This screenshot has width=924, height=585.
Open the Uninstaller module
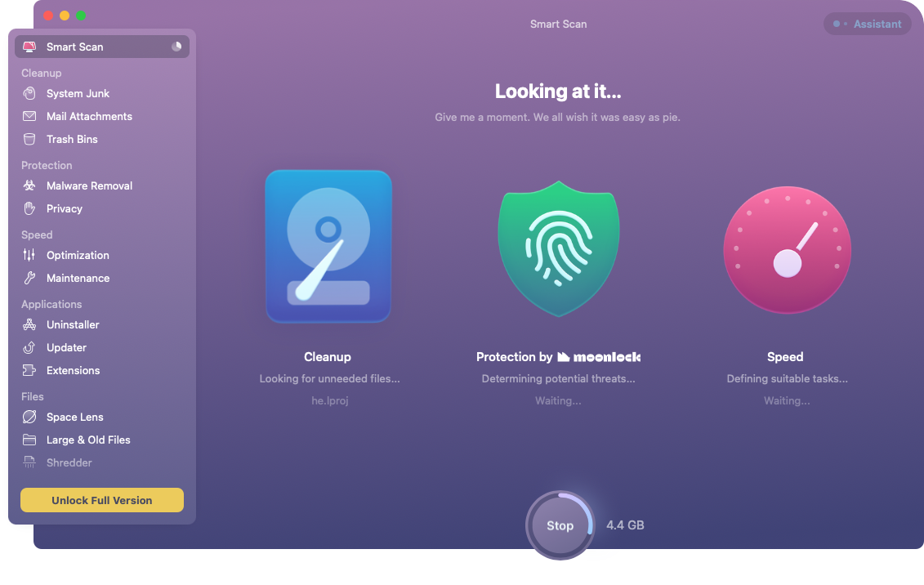coord(102,324)
